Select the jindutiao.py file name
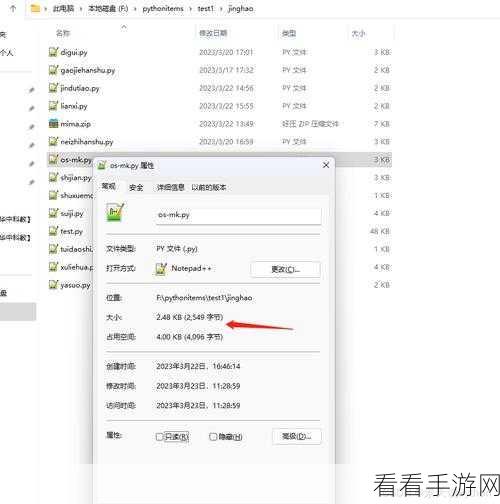Screen dimensions: 500x504 pos(80,88)
